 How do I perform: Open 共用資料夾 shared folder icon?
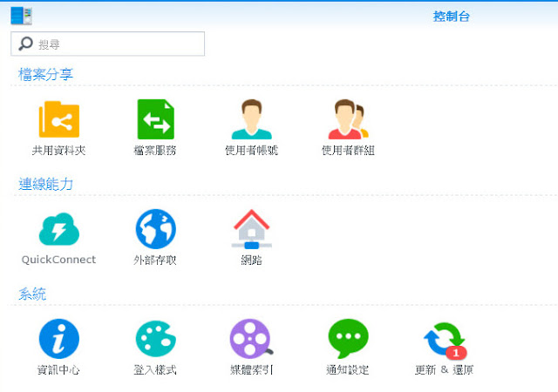click(x=59, y=119)
